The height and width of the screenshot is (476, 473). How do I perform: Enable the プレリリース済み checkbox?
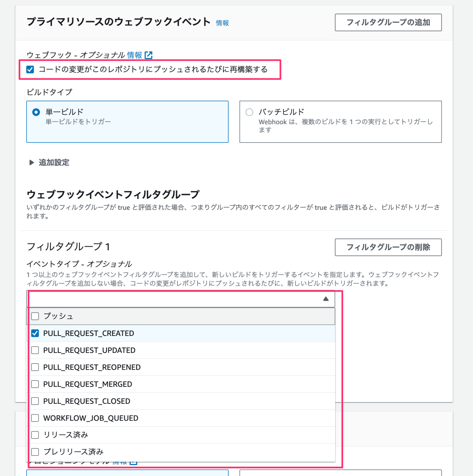tap(35, 452)
